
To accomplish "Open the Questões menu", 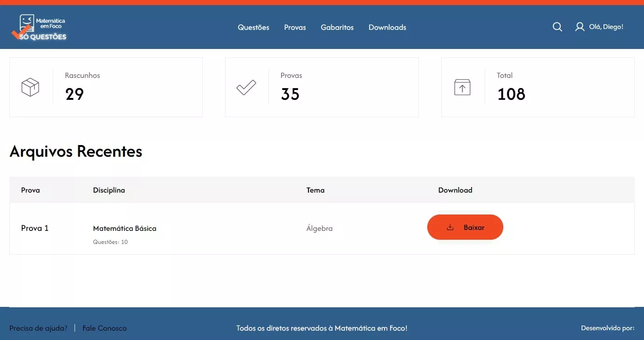I will [253, 28].
